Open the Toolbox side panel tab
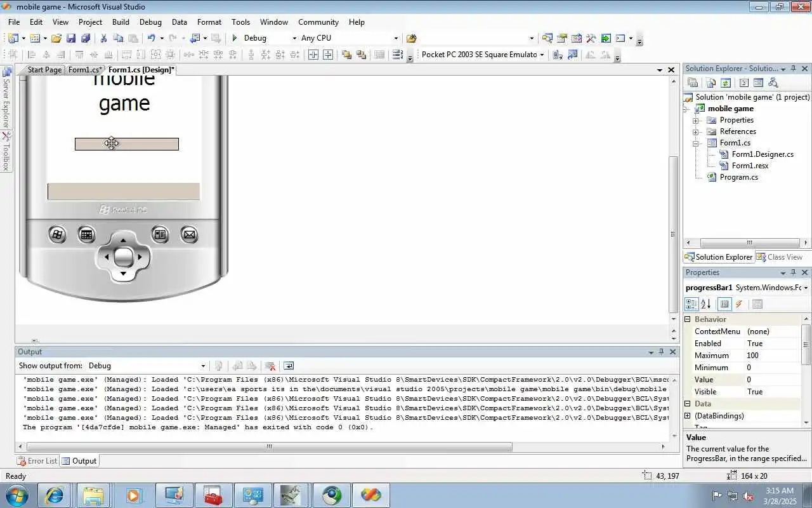Viewport: 812px width, 508px height. pos(6,152)
